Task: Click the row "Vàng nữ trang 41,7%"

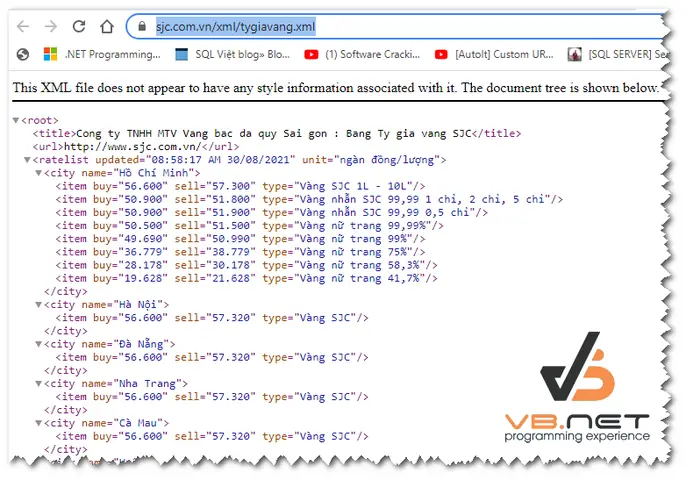Action: tap(246, 278)
